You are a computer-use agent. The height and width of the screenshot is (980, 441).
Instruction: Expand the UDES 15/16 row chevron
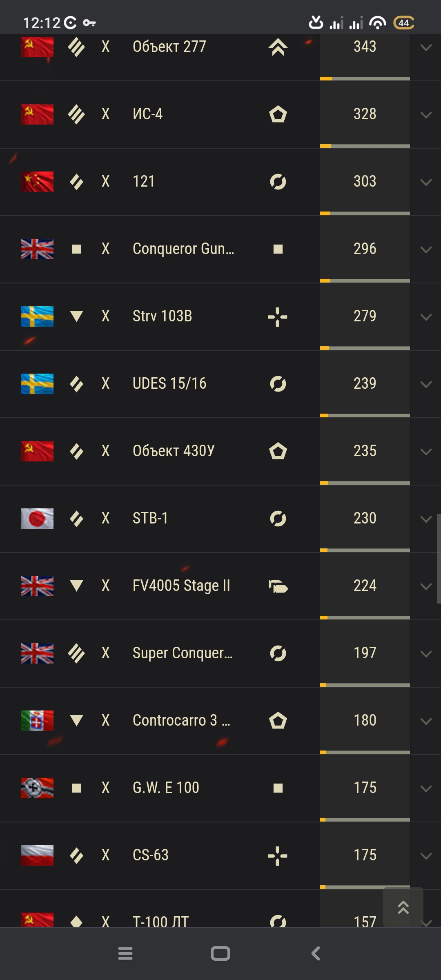426,384
